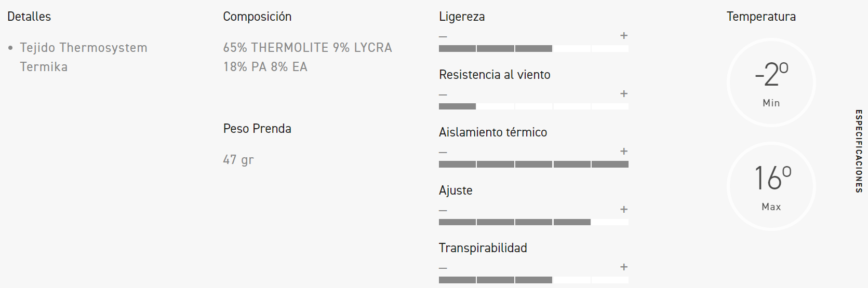
Task: Click plus icon under Ajuste label
Action: coord(624,210)
